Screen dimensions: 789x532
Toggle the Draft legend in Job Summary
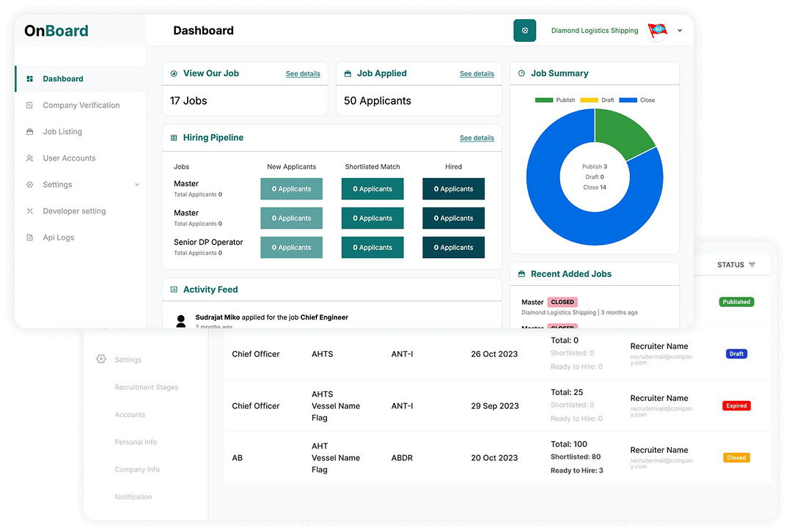click(597, 100)
